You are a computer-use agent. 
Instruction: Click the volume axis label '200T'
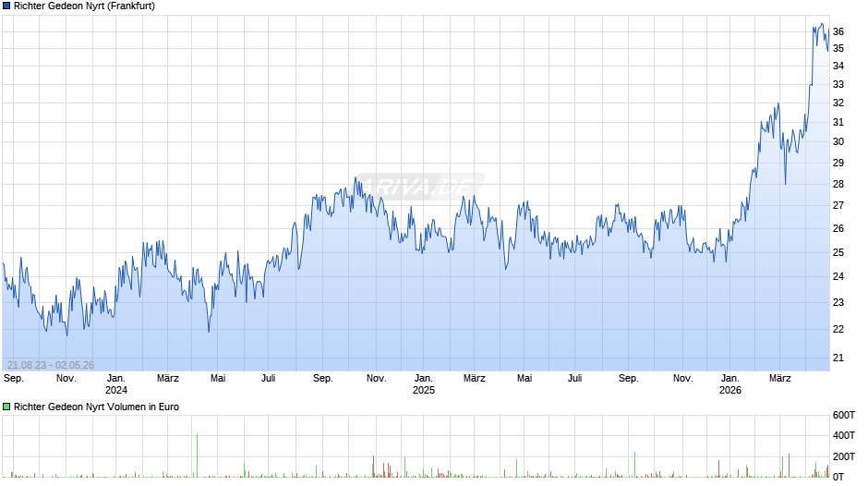[844, 456]
